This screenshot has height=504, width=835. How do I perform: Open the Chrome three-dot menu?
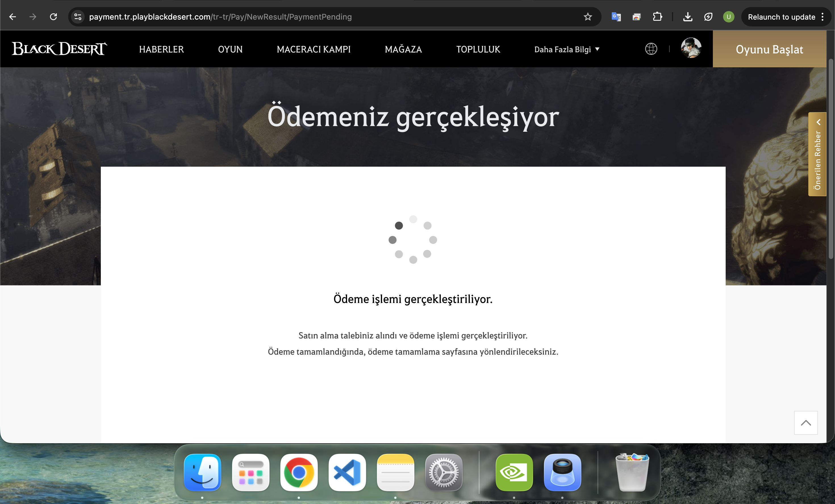click(823, 16)
